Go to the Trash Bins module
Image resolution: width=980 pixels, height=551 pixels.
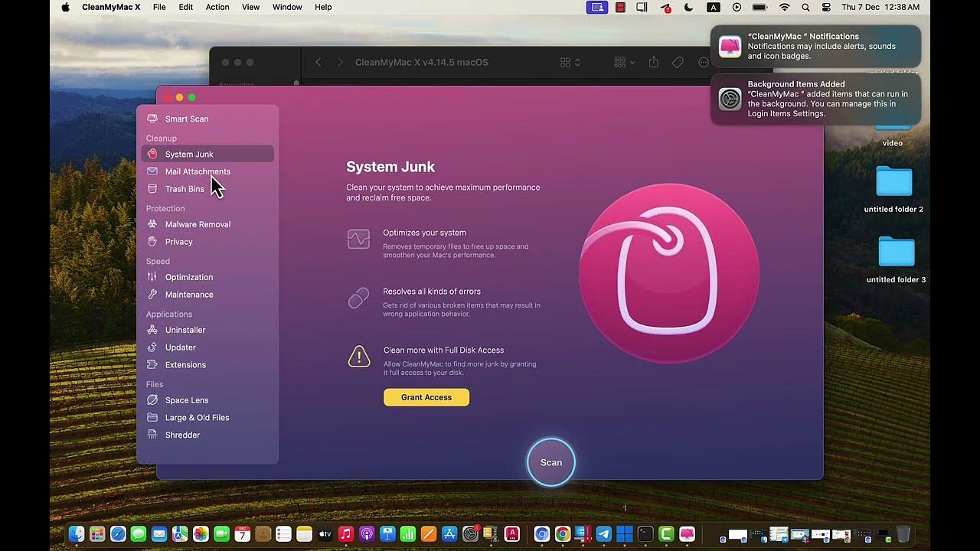pyautogui.click(x=207, y=189)
